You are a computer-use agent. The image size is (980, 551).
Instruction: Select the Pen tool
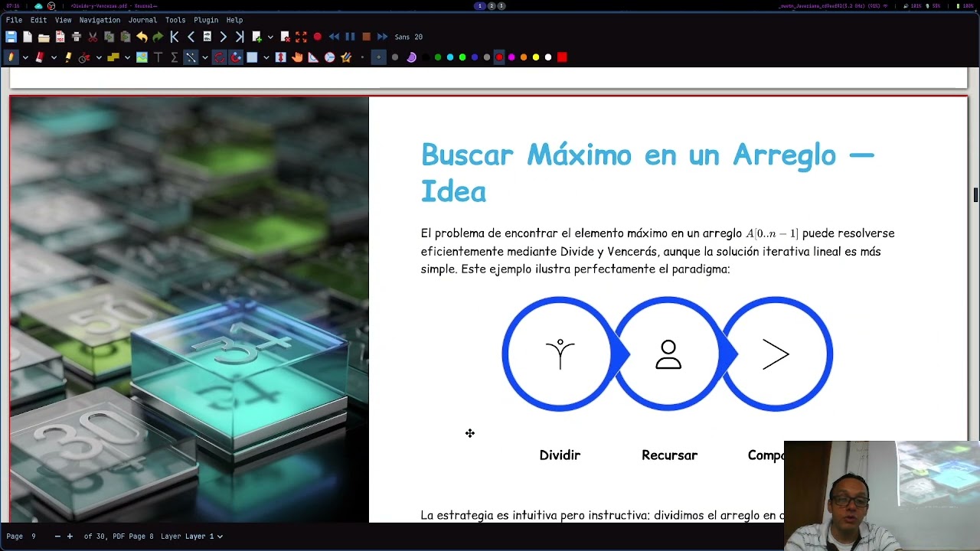(x=11, y=57)
